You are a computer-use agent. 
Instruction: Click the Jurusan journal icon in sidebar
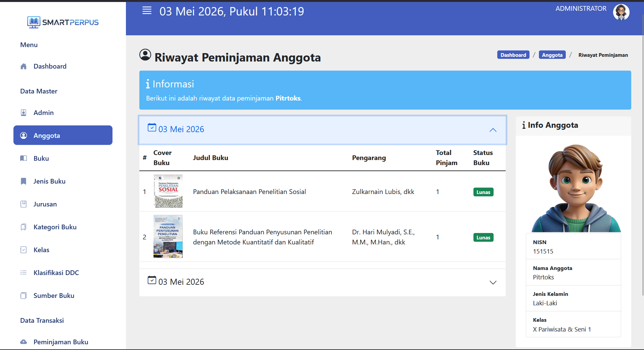pyautogui.click(x=24, y=204)
